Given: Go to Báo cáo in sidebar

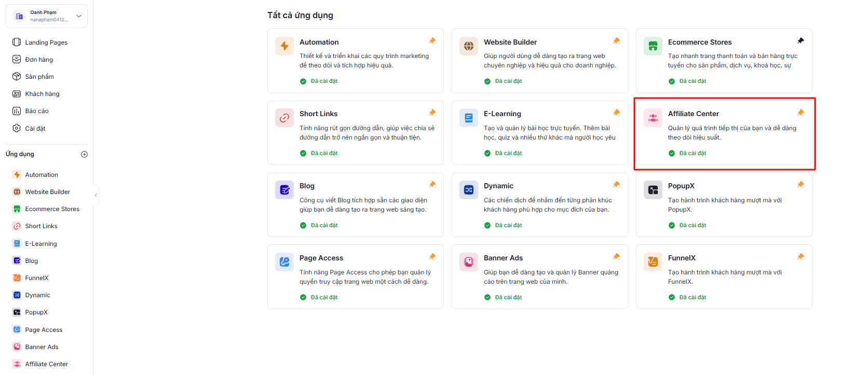Looking at the screenshot, I should [x=36, y=111].
